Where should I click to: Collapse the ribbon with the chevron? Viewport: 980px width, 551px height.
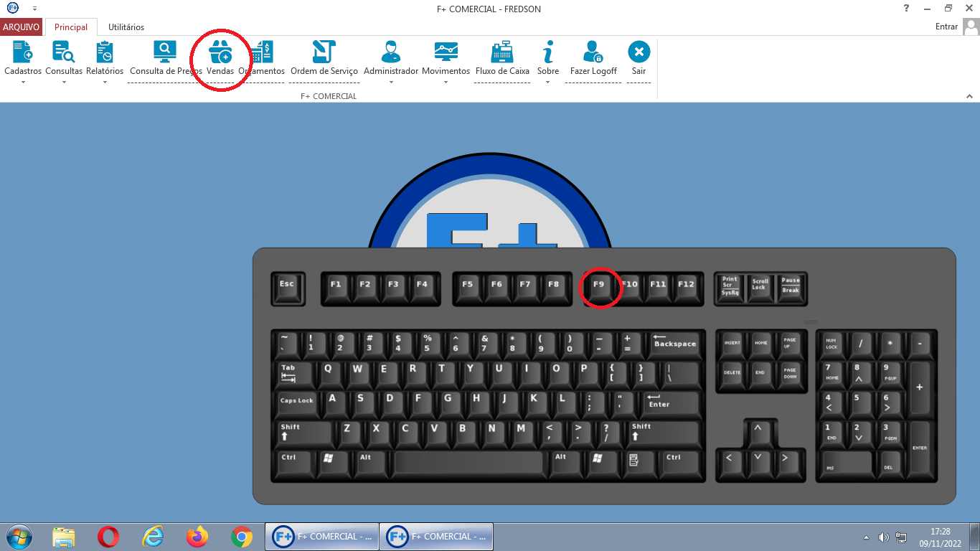[x=969, y=96]
